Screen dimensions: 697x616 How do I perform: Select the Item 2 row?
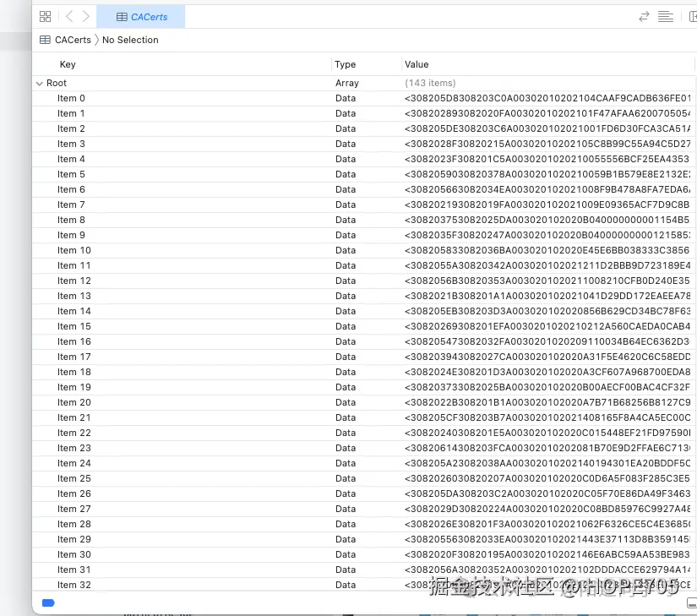coord(363,128)
